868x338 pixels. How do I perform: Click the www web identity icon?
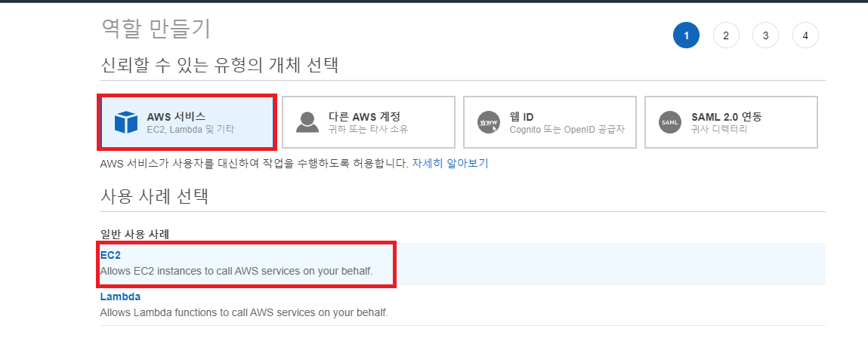coord(489,122)
